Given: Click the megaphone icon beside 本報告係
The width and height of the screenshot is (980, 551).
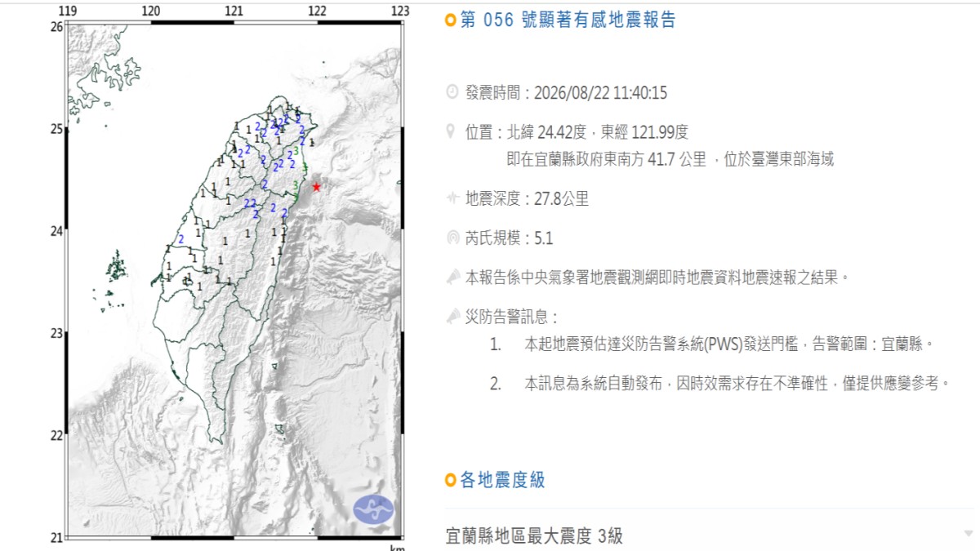Looking at the screenshot, I should point(452,278).
